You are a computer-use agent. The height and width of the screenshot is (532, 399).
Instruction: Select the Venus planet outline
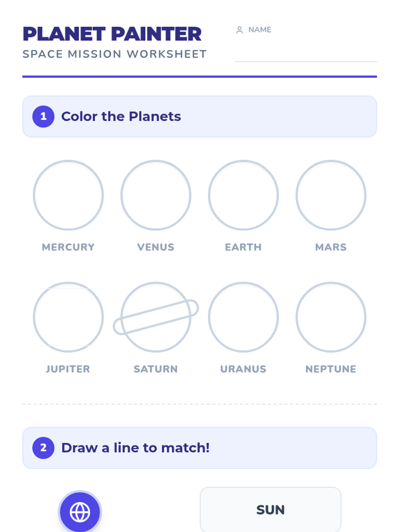tap(156, 195)
